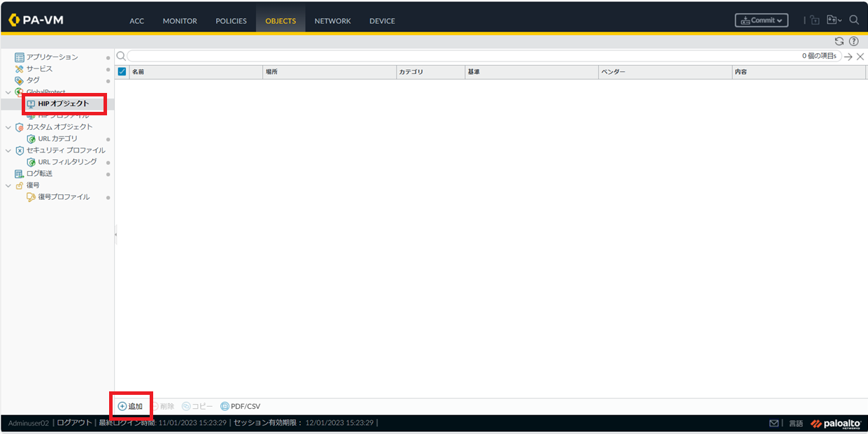Switch to the DEVICE tab
Screen dimensions: 868x434
[382, 21]
